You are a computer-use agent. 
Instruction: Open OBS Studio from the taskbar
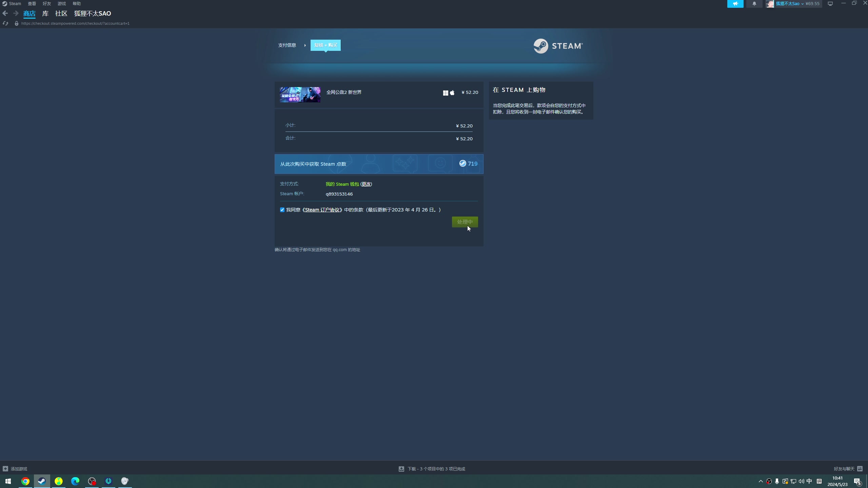click(92, 481)
